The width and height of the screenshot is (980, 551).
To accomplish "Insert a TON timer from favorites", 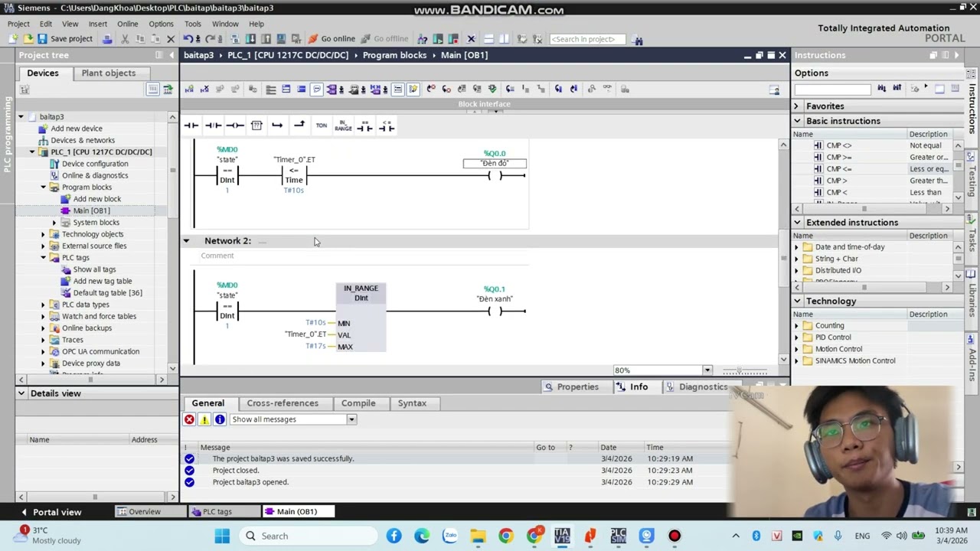I will point(322,126).
